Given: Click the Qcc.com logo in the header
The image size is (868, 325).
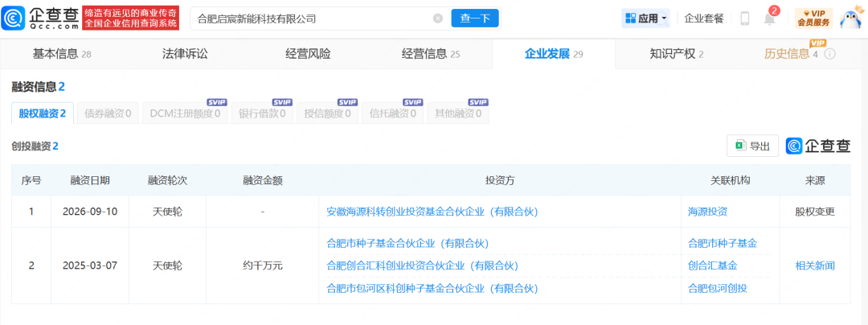Looking at the screenshot, I should [x=40, y=19].
